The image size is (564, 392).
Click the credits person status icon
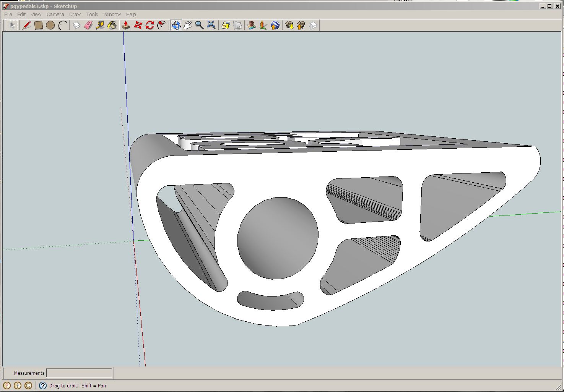tap(18, 386)
